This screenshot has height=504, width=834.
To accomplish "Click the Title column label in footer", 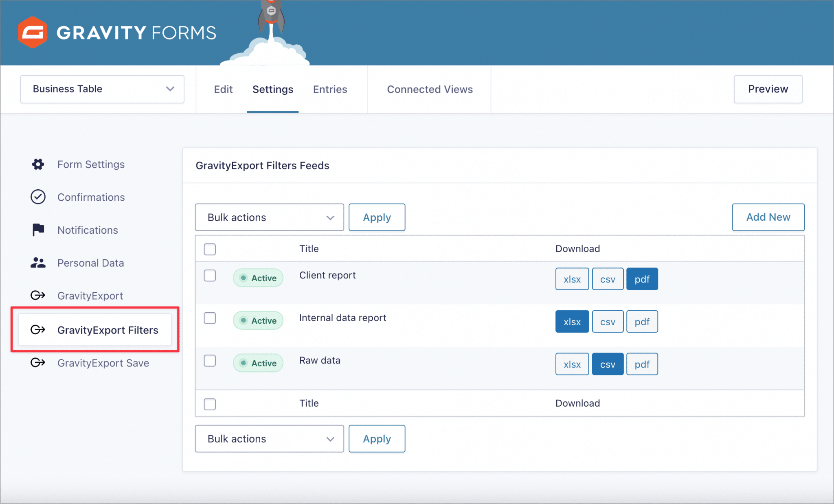I will coord(309,403).
